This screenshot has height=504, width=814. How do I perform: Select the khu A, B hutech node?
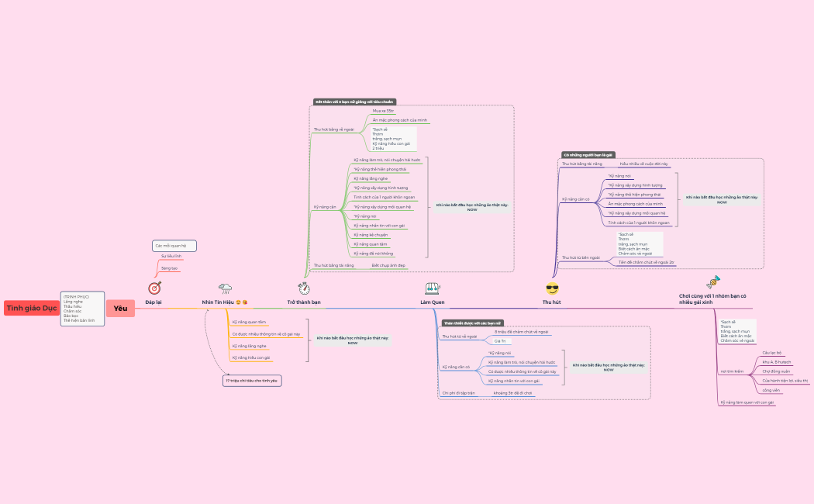point(777,362)
